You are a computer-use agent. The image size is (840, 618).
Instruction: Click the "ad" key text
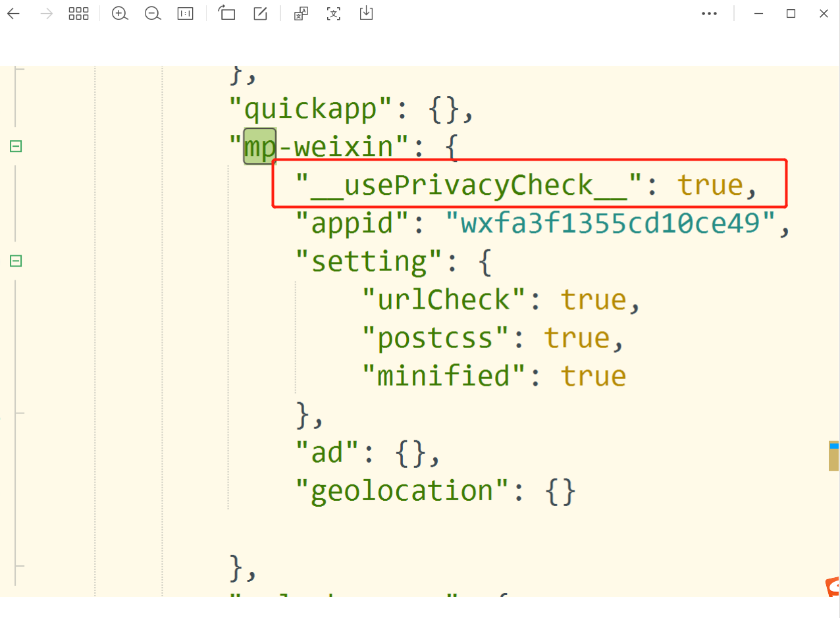pyautogui.click(x=328, y=453)
